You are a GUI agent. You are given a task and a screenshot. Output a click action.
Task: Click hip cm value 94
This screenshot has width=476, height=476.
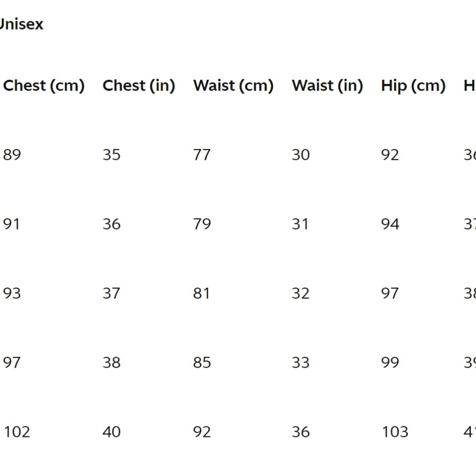(390, 224)
